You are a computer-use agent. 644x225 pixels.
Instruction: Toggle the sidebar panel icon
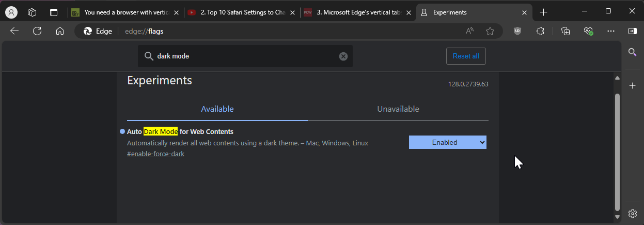[x=632, y=31]
